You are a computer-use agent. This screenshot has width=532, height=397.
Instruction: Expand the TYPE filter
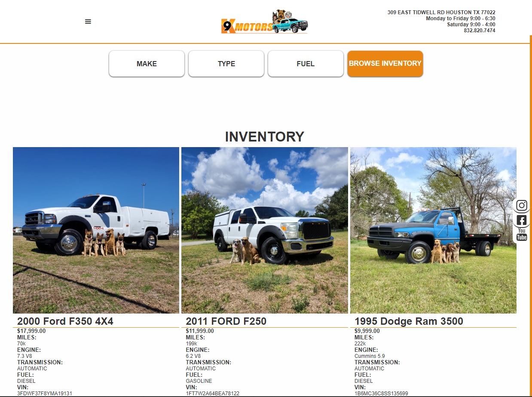(226, 64)
